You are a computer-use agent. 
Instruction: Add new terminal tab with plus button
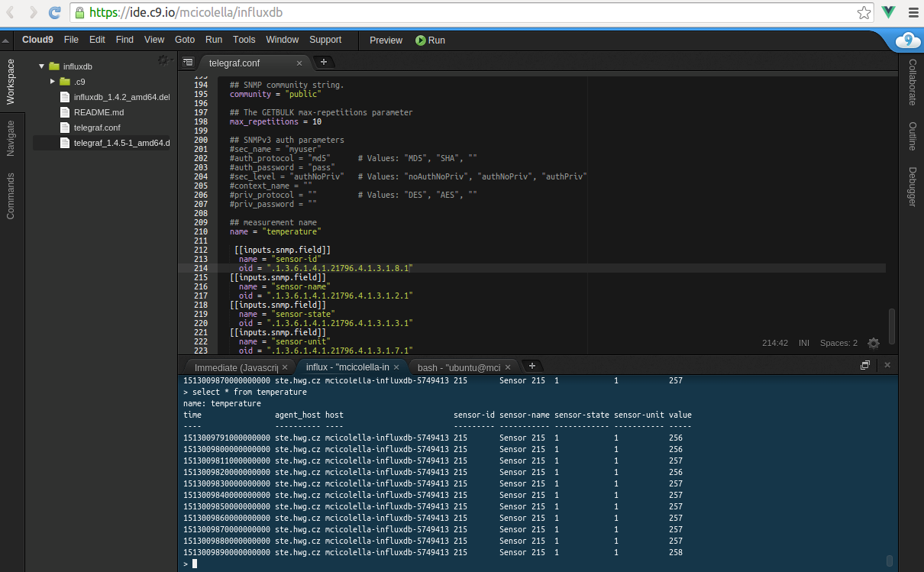[532, 366]
